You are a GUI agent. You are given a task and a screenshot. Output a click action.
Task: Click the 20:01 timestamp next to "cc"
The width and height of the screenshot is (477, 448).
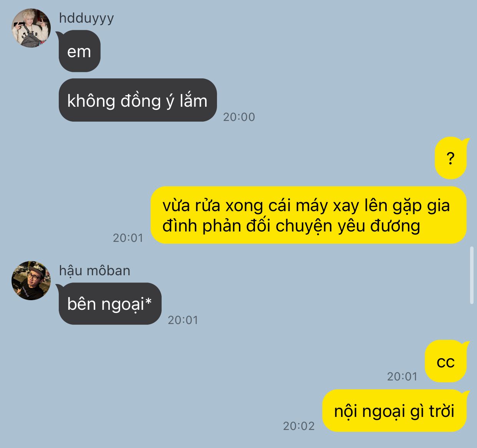(x=402, y=376)
